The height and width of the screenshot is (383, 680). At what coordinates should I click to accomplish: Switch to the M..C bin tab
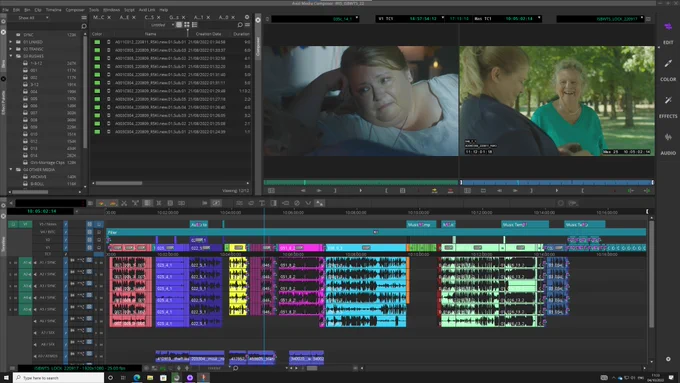tap(98, 17)
